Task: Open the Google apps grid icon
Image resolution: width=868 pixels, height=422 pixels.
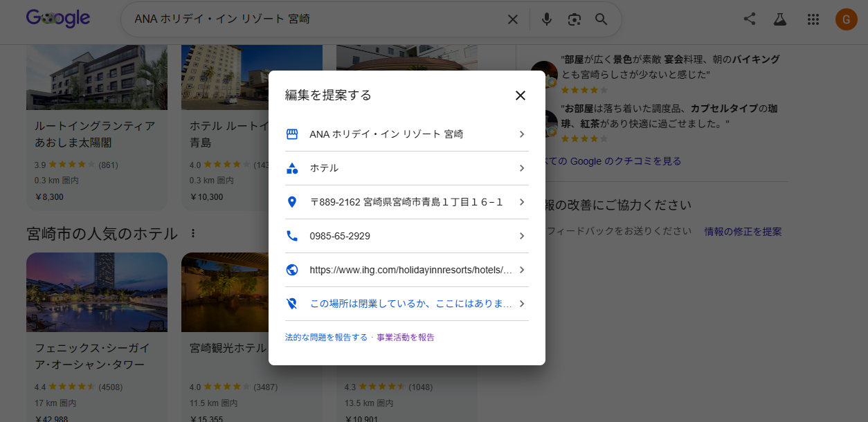Action: pos(813,19)
